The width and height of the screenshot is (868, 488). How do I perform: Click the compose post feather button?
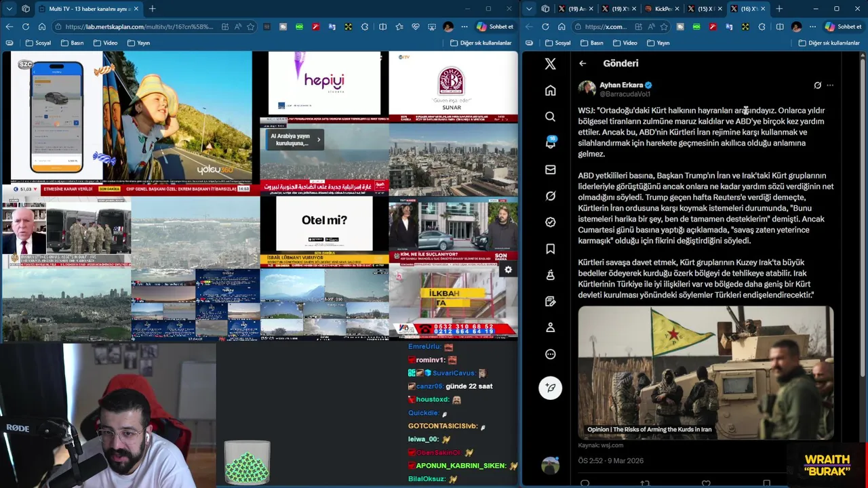click(550, 388)
